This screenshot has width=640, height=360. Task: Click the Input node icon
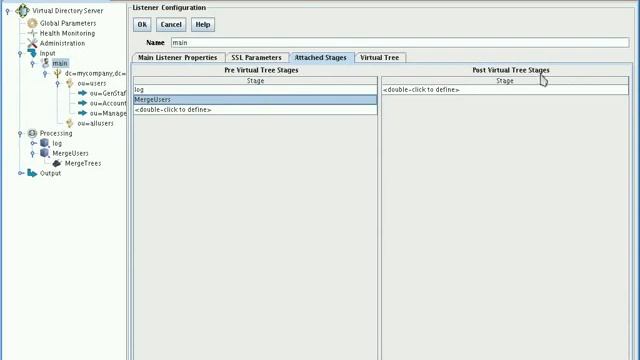[x=32, y=53]
